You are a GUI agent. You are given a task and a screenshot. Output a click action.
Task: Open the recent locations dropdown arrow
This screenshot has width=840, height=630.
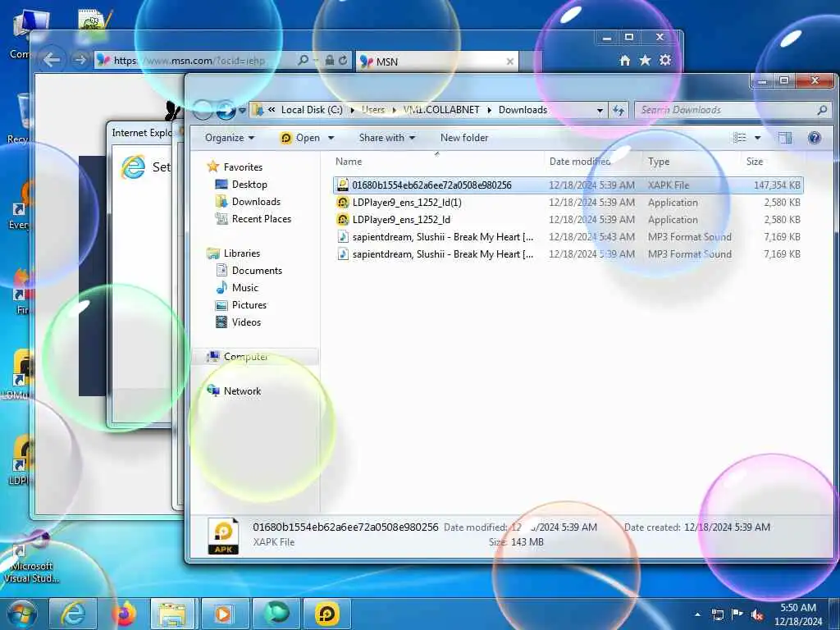click(242, 110)
